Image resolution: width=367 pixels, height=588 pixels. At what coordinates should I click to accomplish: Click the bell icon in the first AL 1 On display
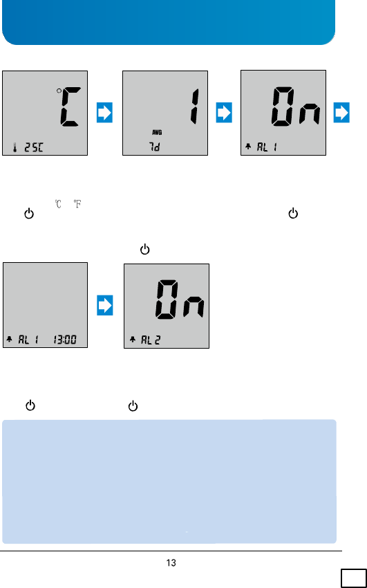[x=248, y=147]
